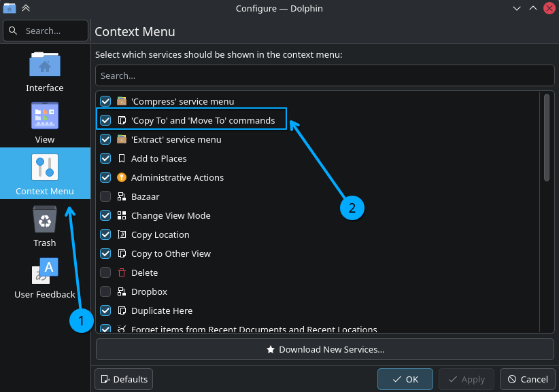
Task: Click the Extract service menu archive icon
Action: [122, 139]
